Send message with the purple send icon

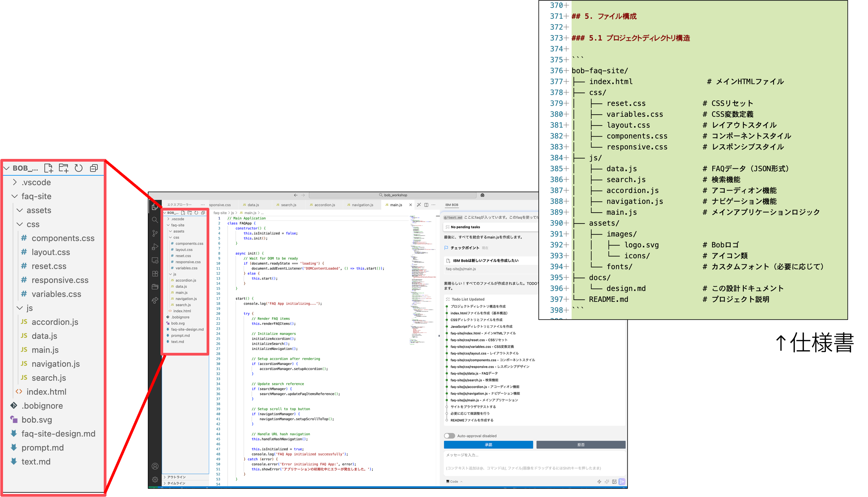(622, 482)
